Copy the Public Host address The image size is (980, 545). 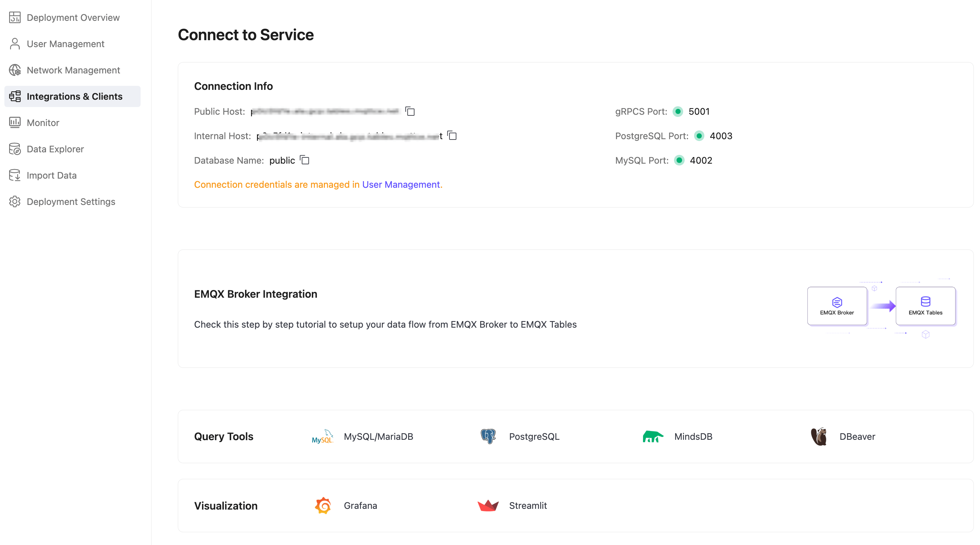tap(410, 111)
